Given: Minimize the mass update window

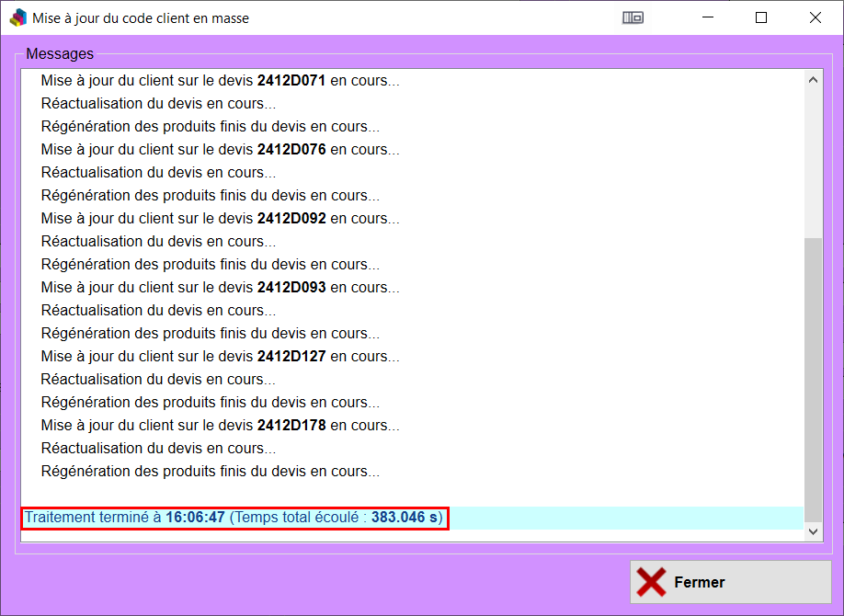Looking at the screenshot, I should tap(708, 17).
